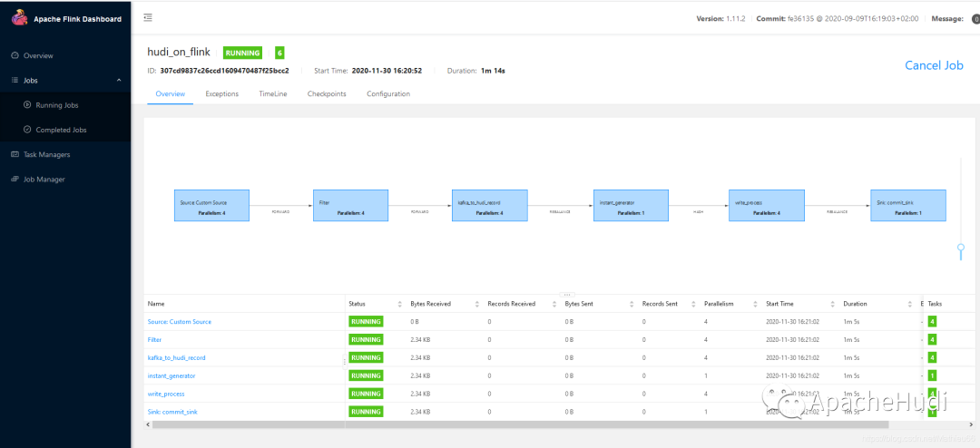Click Version 1.11.2 text in header
The width and height of the screenshot is (980, 448).
point(722,19)
